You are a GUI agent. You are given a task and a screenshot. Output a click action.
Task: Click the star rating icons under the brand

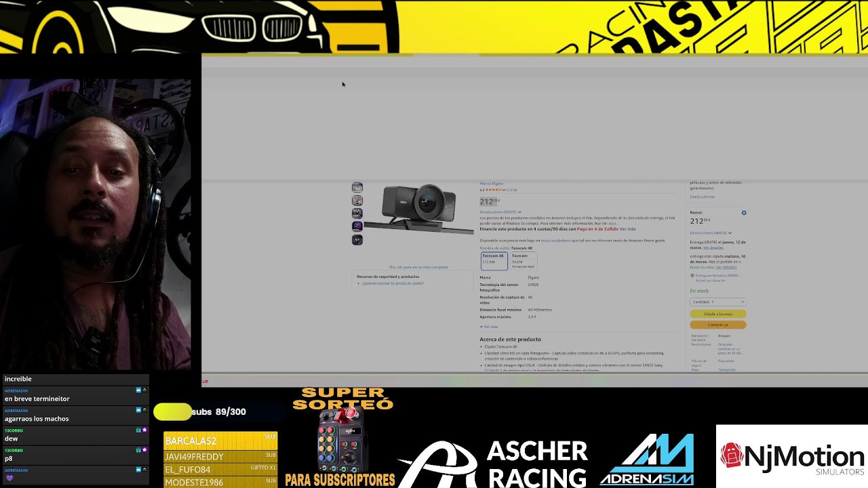pyautogui.click(x=494, y=190)
